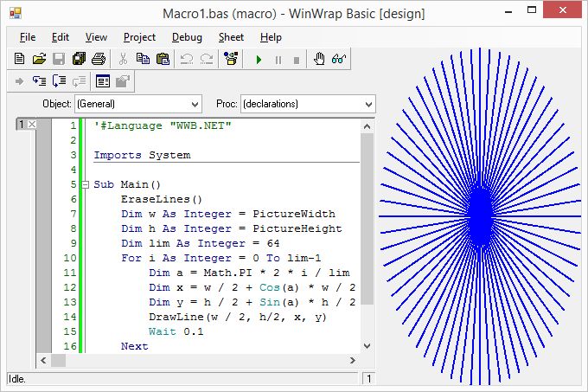Click the horizontal scrollbar left arrow
The image size is (588, 392).
(x=43, y=361)
